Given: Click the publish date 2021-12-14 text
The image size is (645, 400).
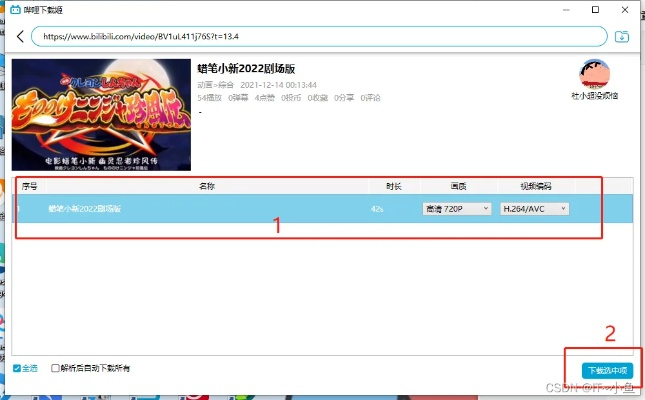Looking at the screenshot, I should 278,85.
